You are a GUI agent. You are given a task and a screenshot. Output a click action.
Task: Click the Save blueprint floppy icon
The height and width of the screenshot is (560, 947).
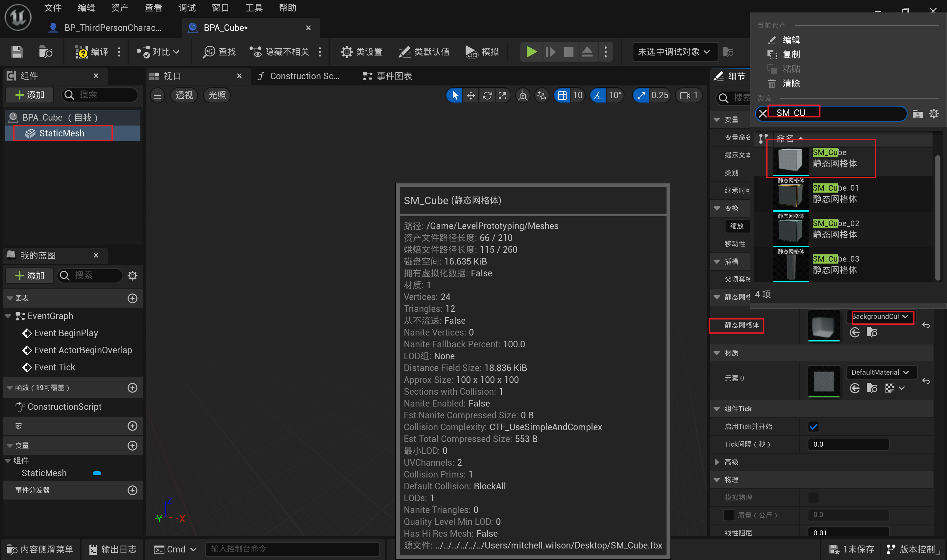tap(17, 52)
